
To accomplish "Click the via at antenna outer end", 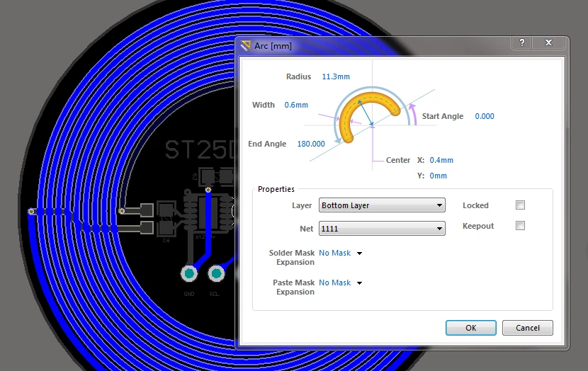I will [31, 212].
